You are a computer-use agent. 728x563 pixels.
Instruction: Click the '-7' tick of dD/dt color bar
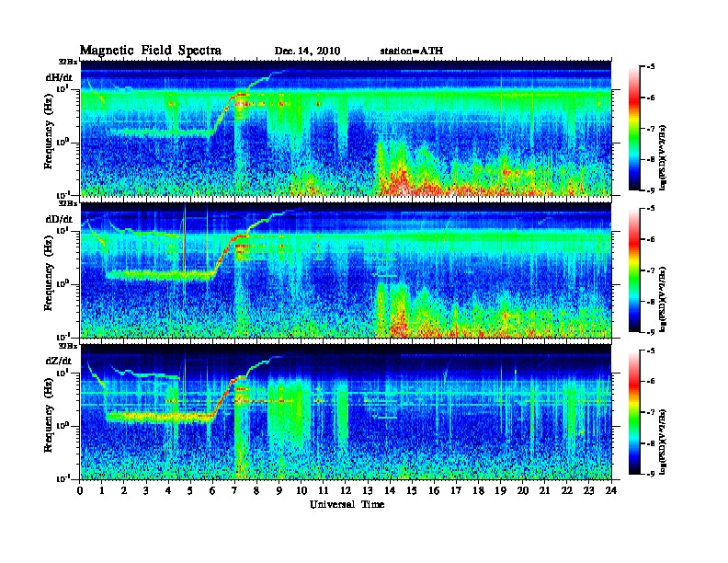(651, 270)
